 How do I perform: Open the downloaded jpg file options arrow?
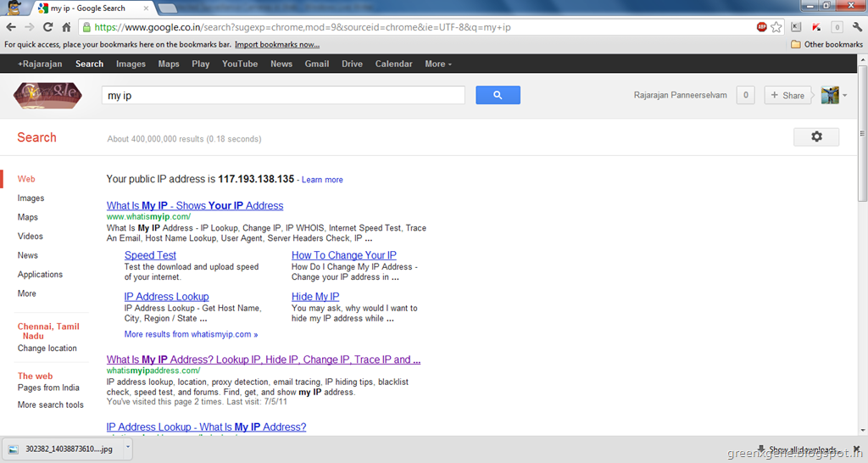(128, 448)
